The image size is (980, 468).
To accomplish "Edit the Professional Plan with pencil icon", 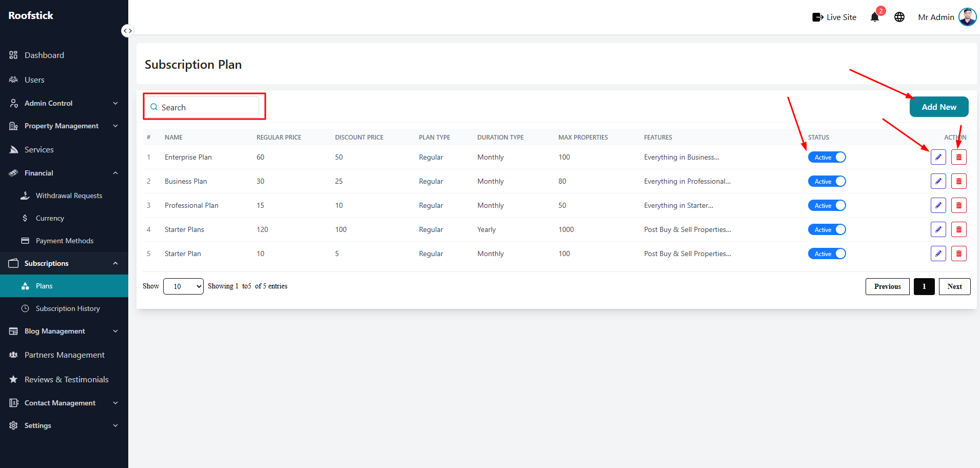I will click(x=938, y=205).
